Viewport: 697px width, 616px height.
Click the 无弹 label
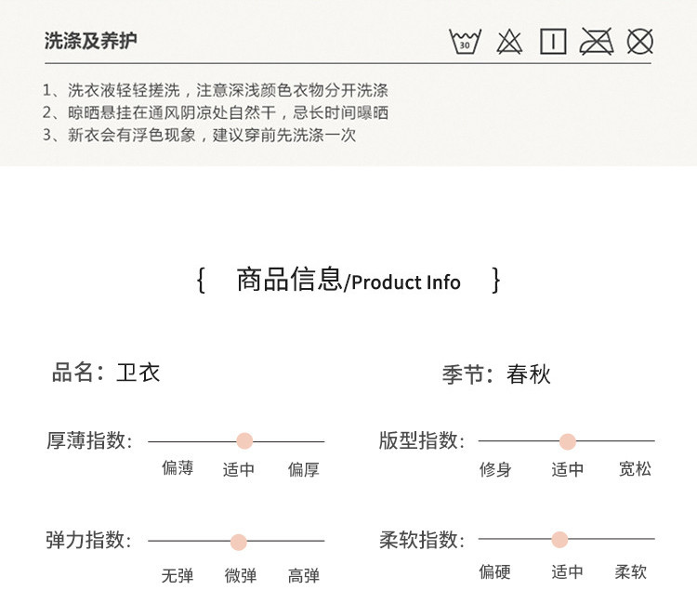(x=178, y=576)
